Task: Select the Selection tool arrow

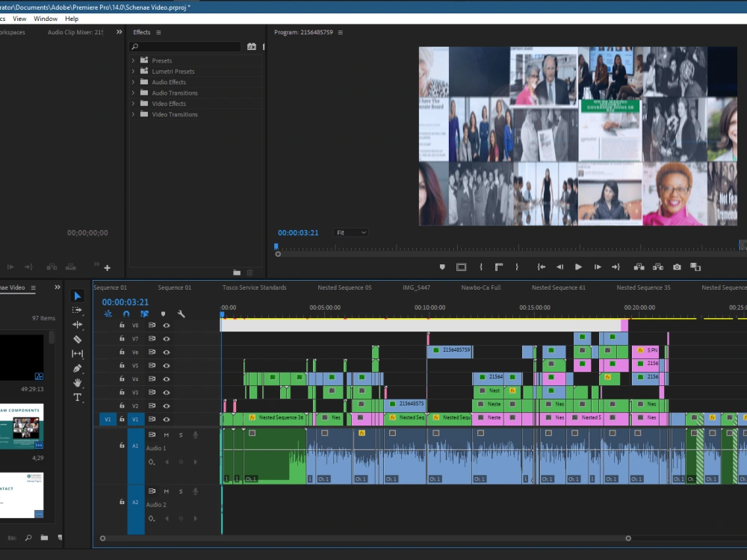Action: point(77,296)
